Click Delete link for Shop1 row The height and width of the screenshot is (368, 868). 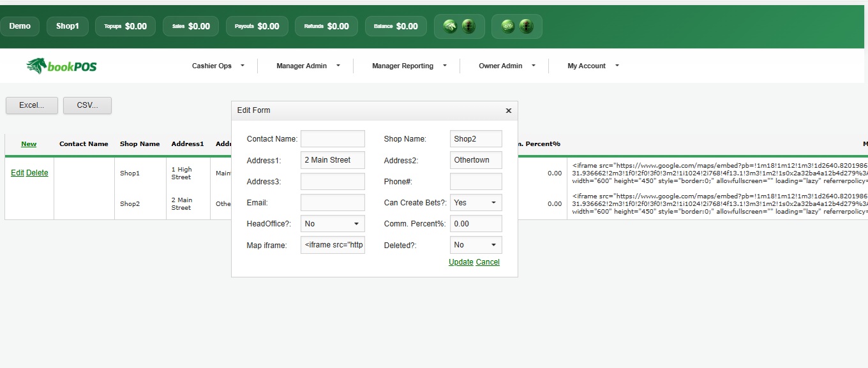pyautogui.click(x=37, y=173)
